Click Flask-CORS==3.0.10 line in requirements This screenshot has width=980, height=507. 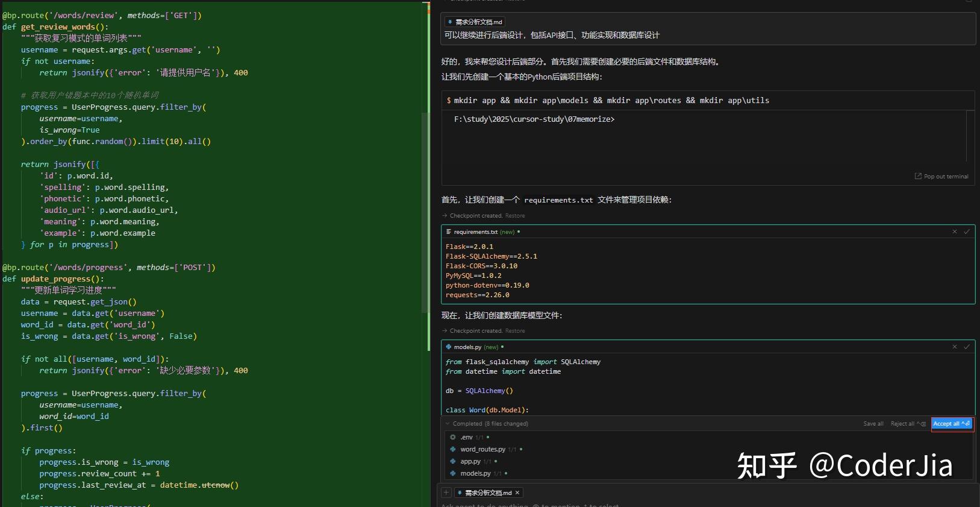coord(481,266)
